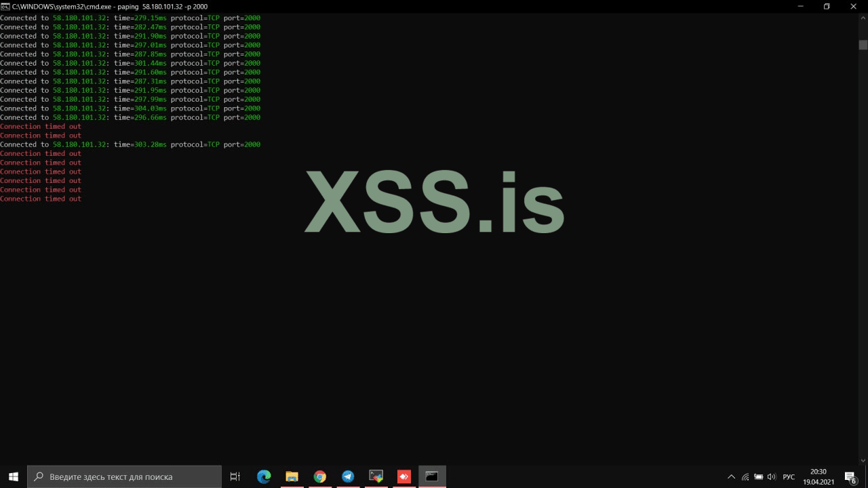The height and width of the screenshot is (488, 868).
Task: Launch Microsoft Edge from the taskbar
Action: (x=264, y=476)
